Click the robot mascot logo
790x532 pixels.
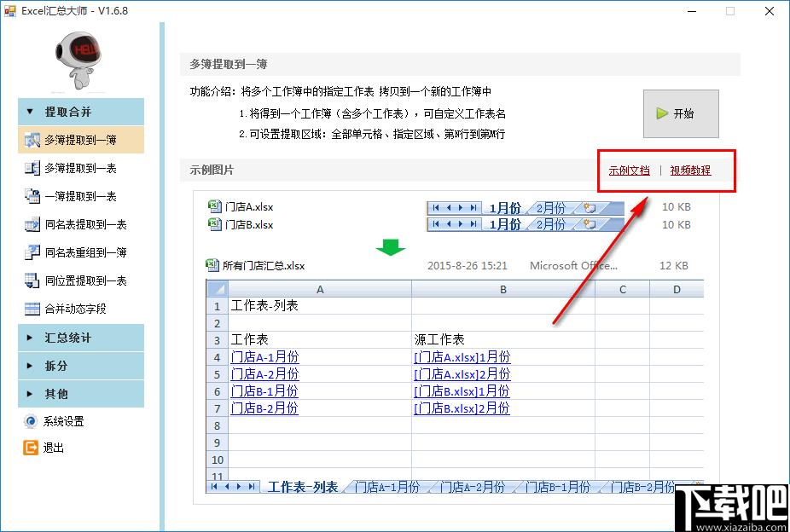tap(79, 60)
